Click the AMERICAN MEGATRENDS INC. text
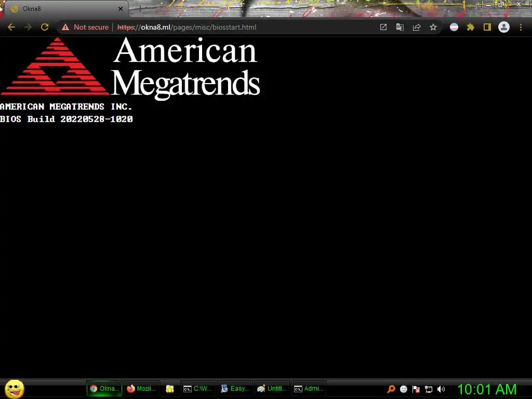 pos(66,107)
